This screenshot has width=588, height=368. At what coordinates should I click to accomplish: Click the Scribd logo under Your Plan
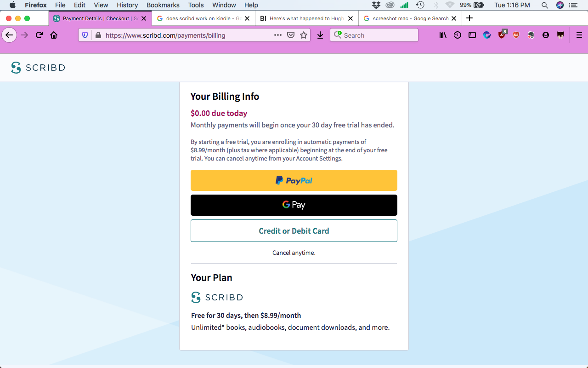click(217, 297)
